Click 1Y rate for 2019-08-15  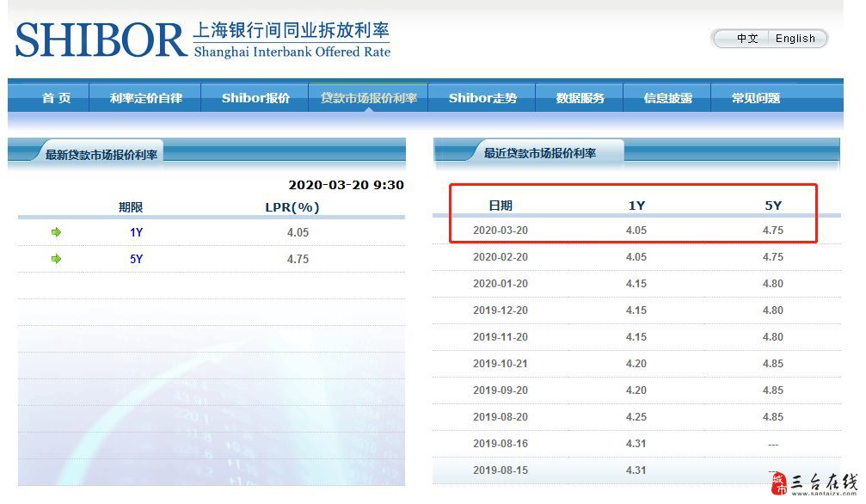pos(636,470)
